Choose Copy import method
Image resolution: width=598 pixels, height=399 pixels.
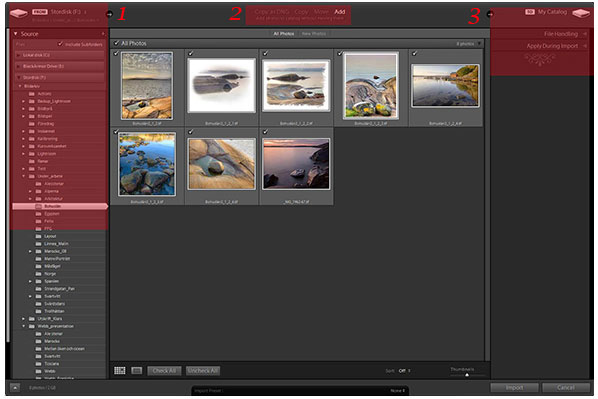[x=301, y=12]
